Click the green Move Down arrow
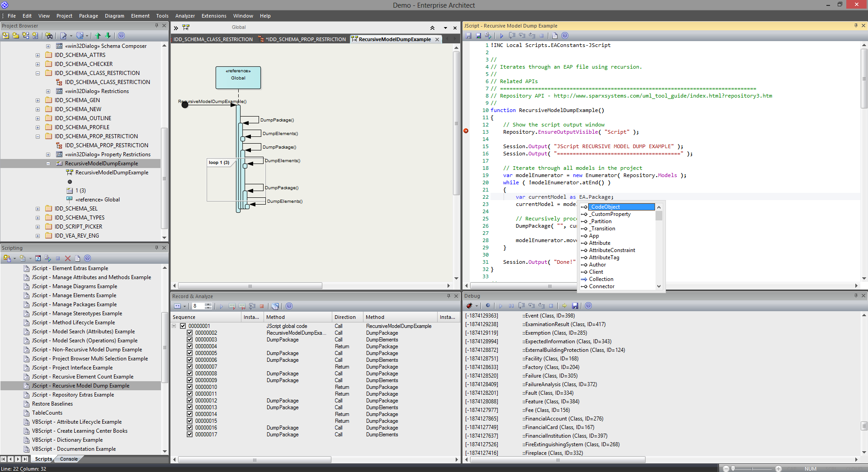 (x=108, y=36)
